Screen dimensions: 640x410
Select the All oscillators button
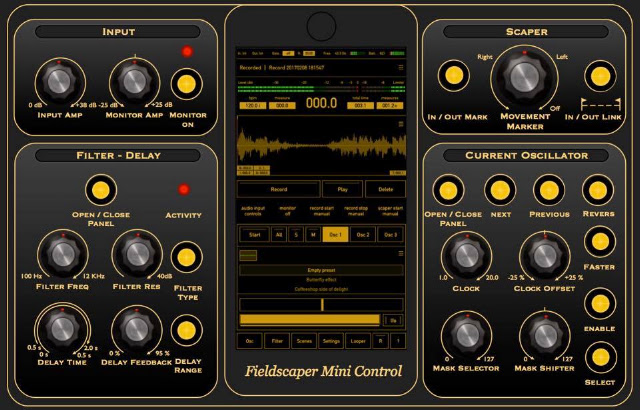tap(279, 235)
